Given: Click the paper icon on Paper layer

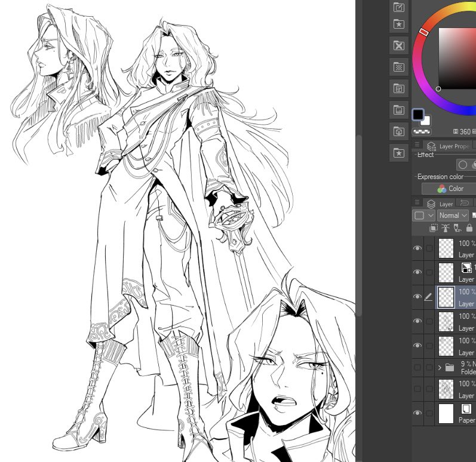Looking at the screenshot, I should pos(466,409).
